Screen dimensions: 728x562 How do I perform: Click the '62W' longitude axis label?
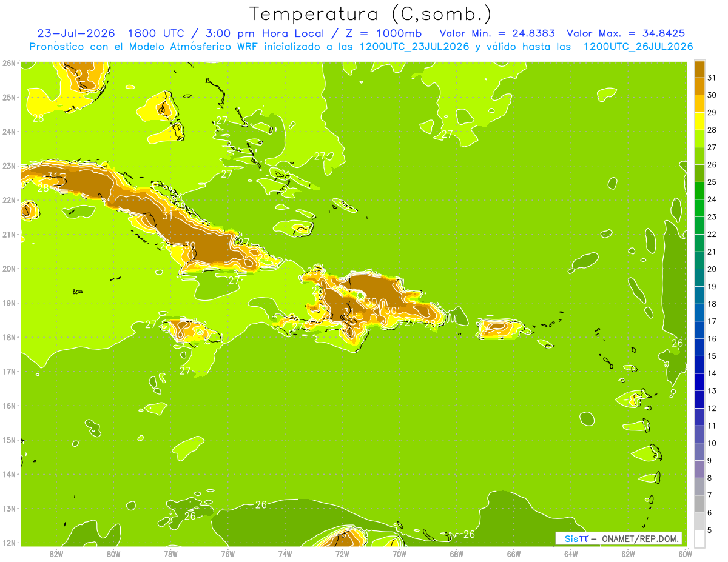coord(628,553)
